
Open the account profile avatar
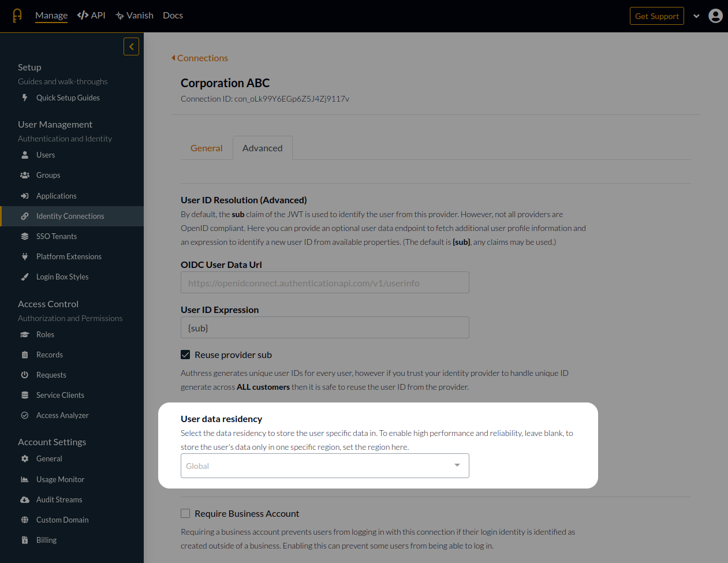[715, 16]
